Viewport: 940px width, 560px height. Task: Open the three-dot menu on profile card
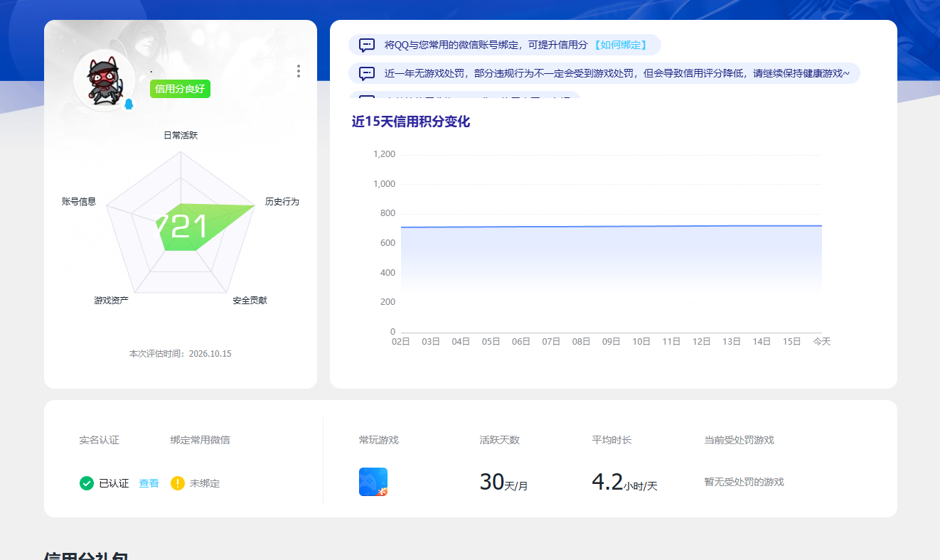coord(299,71)
